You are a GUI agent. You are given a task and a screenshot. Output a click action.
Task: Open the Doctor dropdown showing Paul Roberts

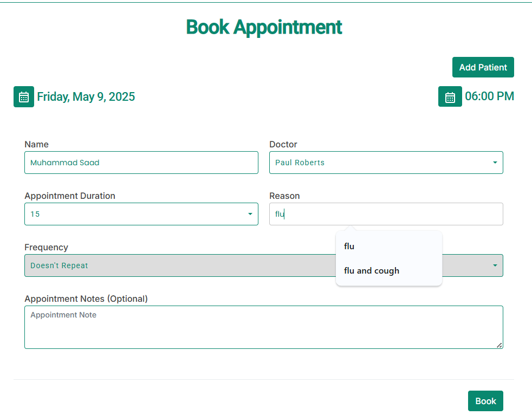pyautogui.click(x=386, y=163)
